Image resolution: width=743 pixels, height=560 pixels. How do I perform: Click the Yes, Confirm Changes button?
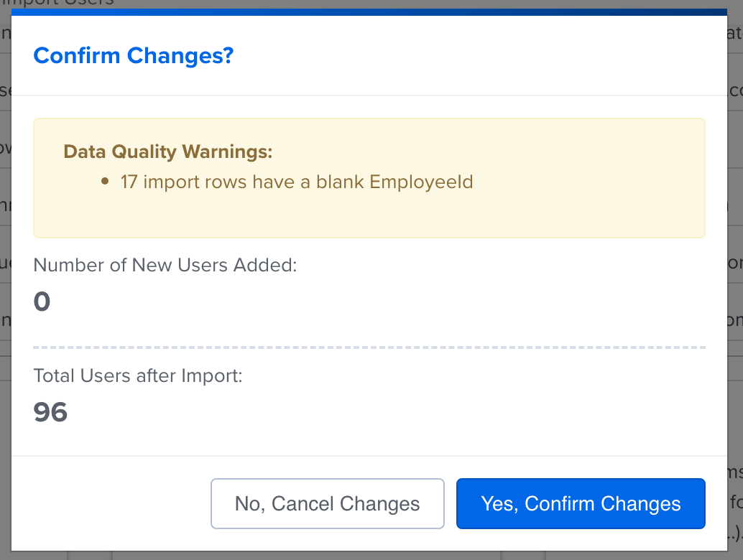pos(580,503)
